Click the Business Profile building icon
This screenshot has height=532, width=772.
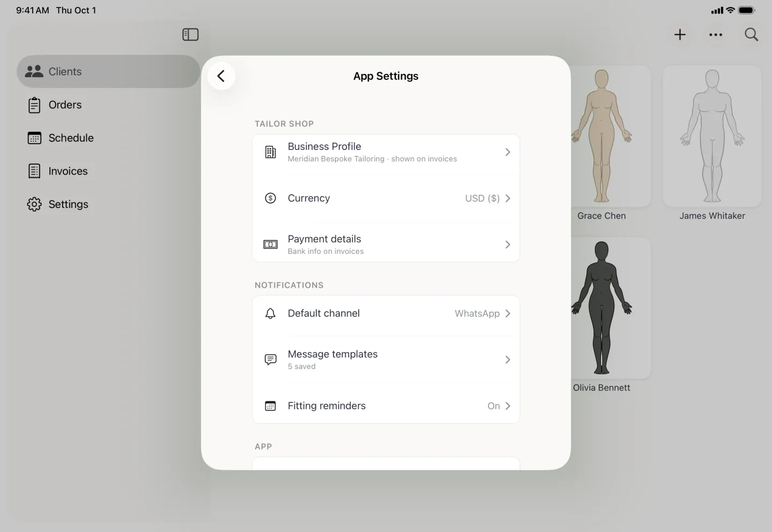click(x=271, y=152)
